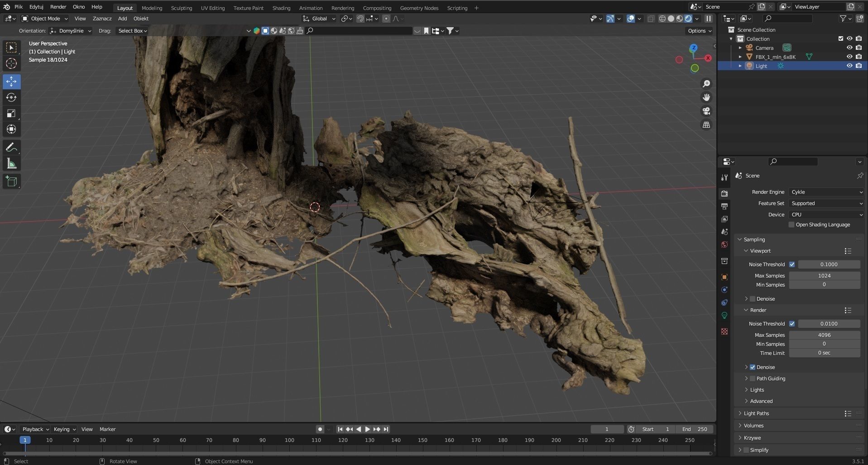The height and width of the screenshot is (465, 868).
Task: Open the Object properties tab
Action: [x=724, y=277]
